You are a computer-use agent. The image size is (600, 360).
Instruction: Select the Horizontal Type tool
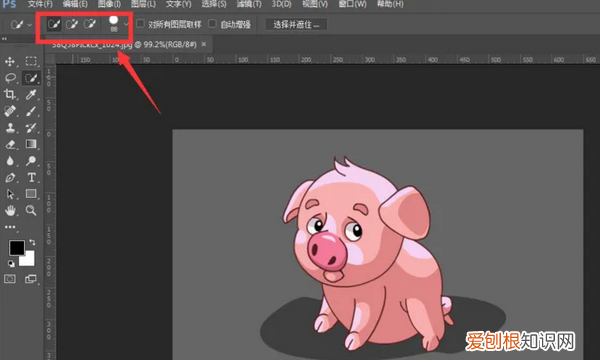[x=31, y=178]
